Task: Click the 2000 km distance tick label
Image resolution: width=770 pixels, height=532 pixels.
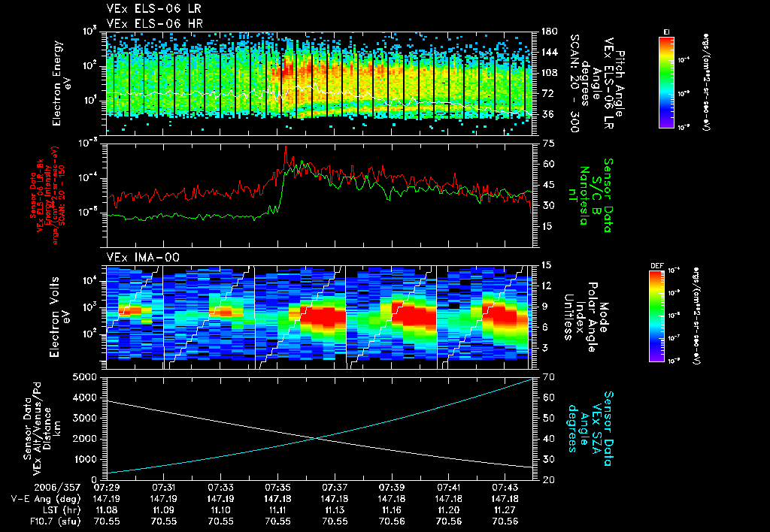Action: click(x=85, y=439)
